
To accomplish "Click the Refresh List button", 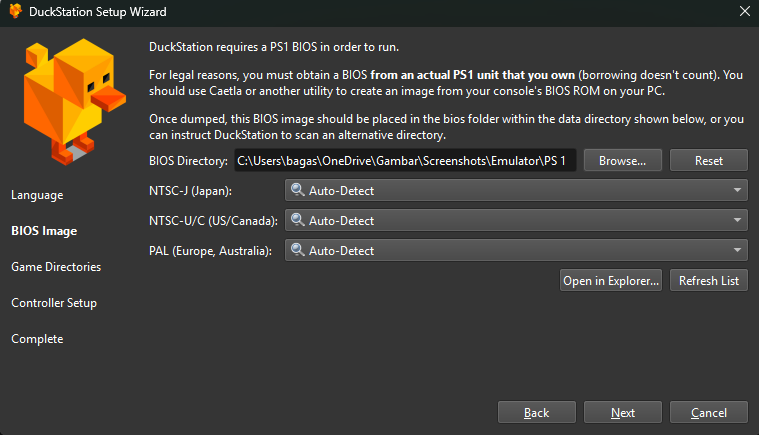I will (709, 281).
